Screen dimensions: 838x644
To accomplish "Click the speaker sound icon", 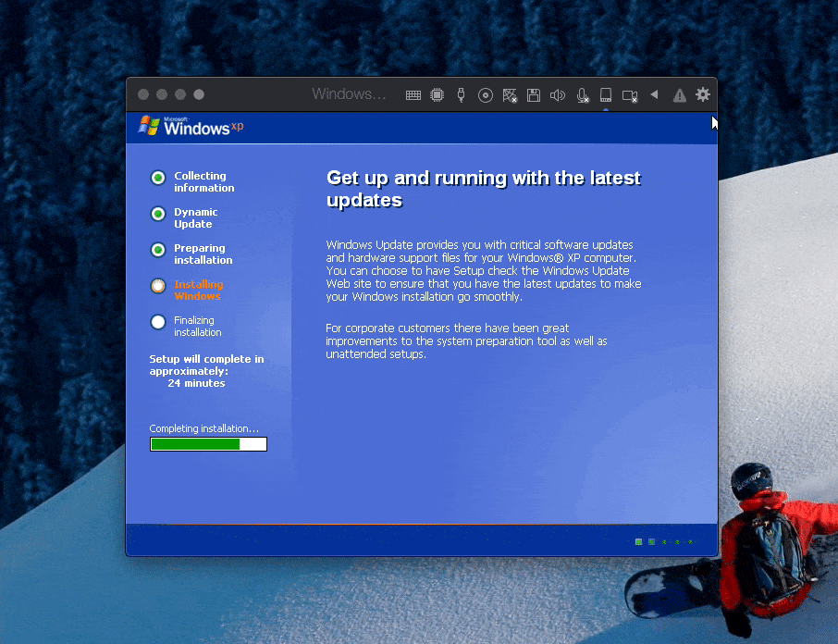I will point(558,95).
